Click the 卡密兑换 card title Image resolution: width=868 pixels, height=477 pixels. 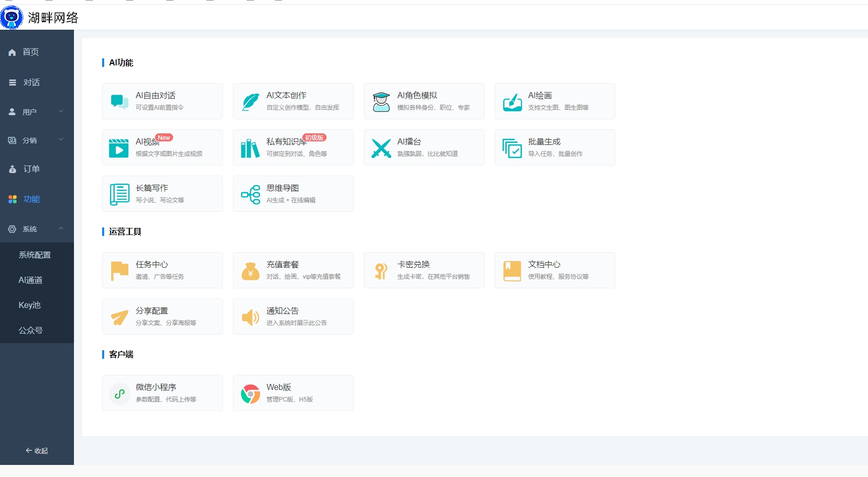tap(413, 265)
